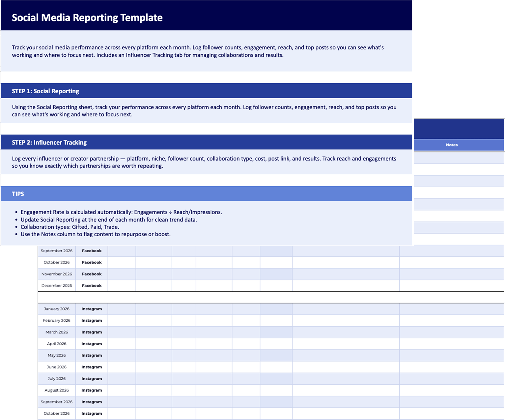This screenshot has width=505, height=420.
Task: Select the STEP 1: Social Reporting header
Action: coord(207,91)
